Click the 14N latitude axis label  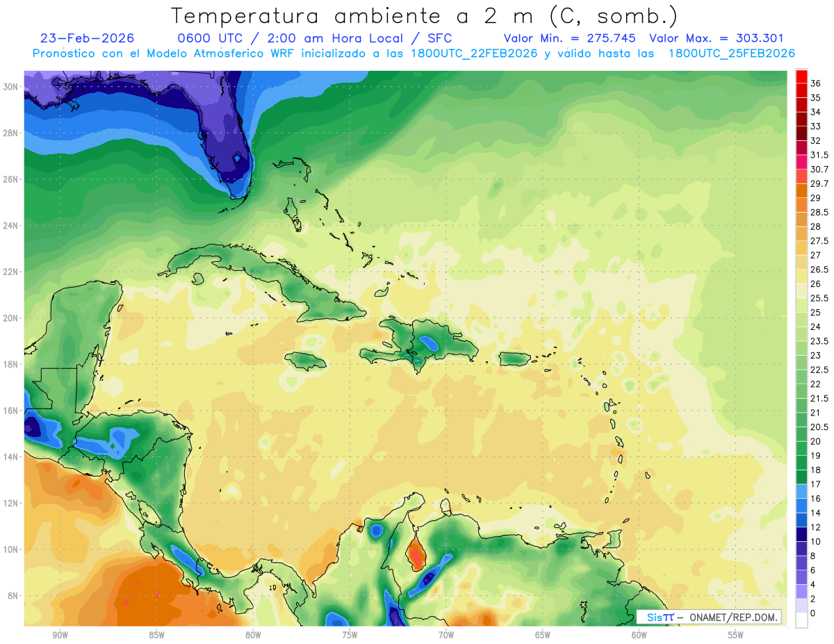(x=11, y=456)
